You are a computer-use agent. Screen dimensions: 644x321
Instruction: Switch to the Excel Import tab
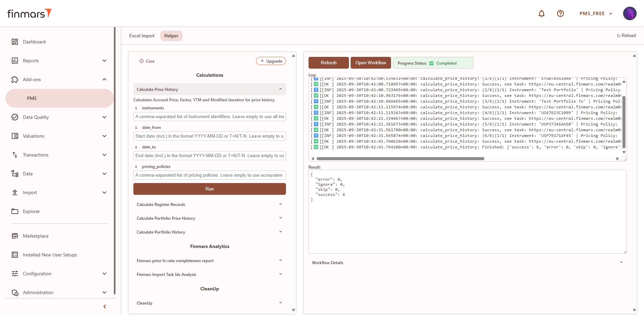pos(142,36)
